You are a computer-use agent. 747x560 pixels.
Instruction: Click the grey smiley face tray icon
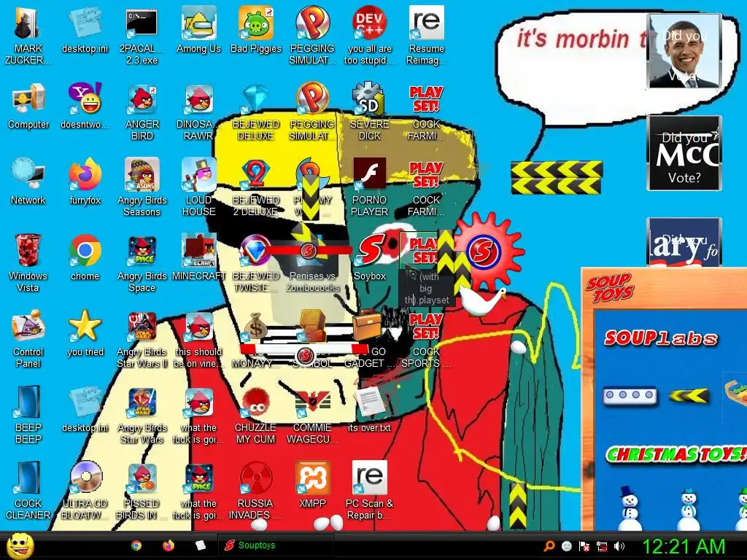click(566, 546)
